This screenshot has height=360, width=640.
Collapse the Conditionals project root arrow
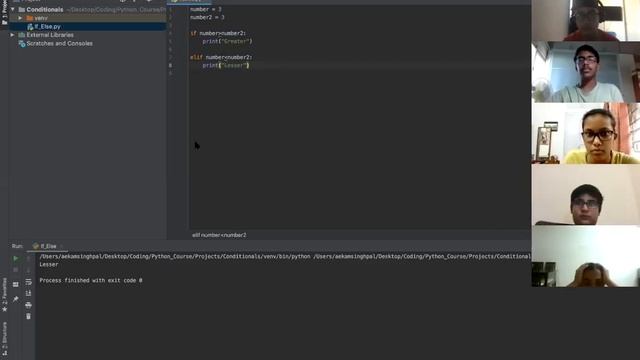(13, 9)
